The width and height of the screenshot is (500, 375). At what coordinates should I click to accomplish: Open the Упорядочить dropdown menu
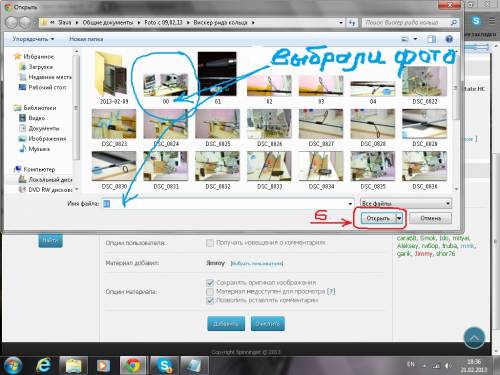33,39
